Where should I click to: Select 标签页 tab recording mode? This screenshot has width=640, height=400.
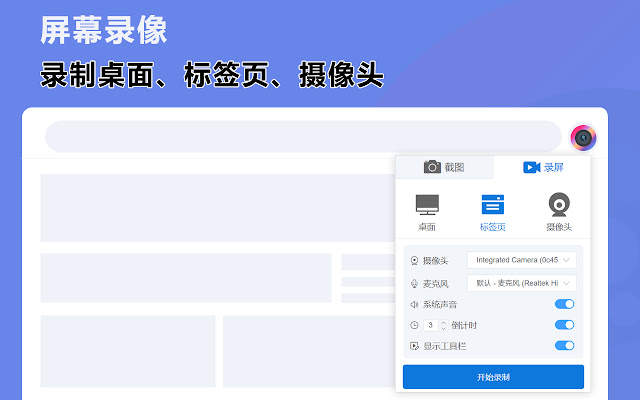point(493,213)
